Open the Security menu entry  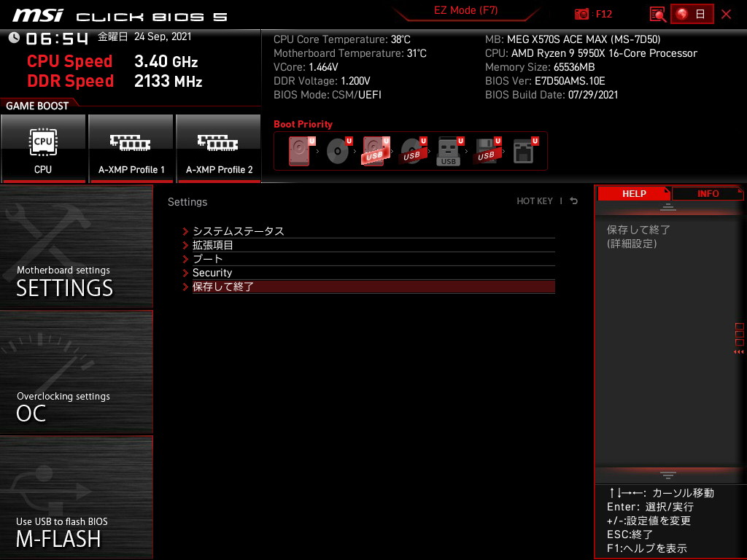tap(373, 273)
